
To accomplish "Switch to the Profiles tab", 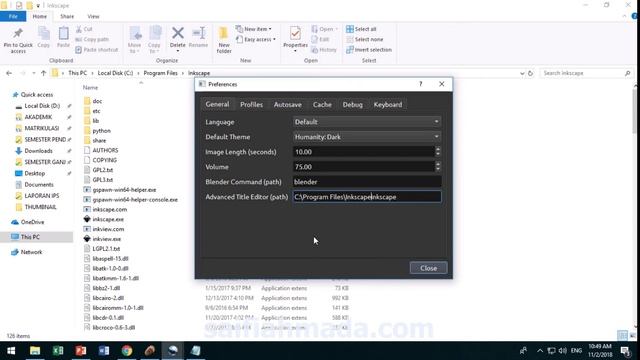I will (251, 104).
